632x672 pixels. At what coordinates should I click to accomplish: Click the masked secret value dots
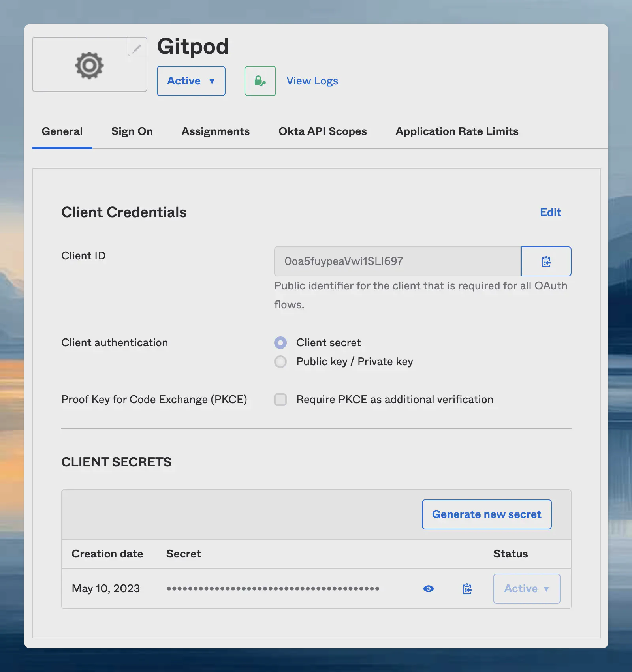click(273, 589)
